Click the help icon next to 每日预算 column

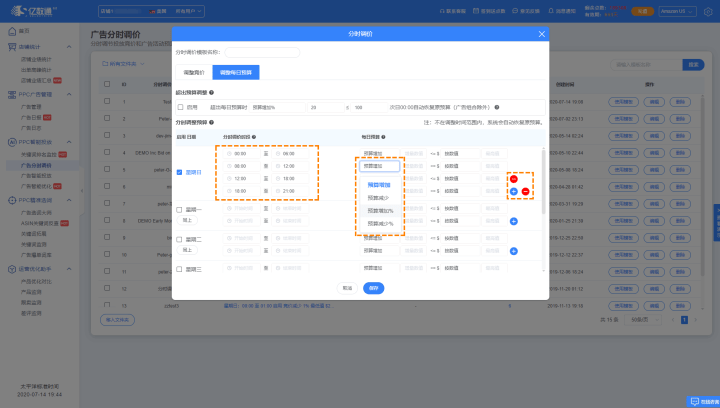point(383,137)
